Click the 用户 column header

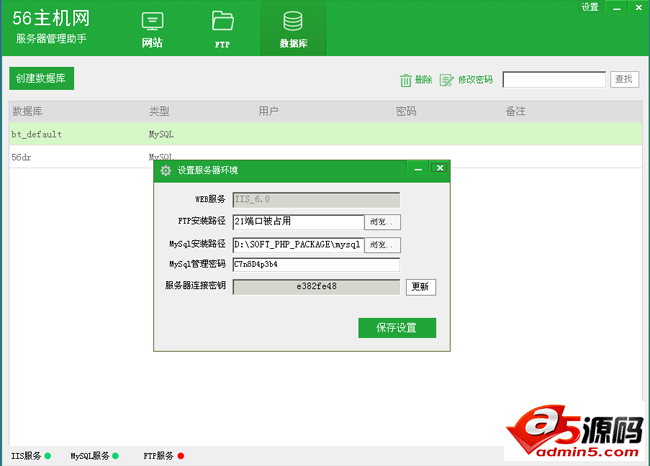[x=268, y=111]
